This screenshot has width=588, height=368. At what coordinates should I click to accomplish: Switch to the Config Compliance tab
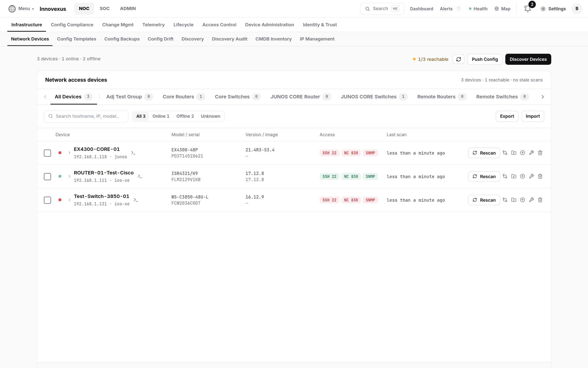pyautogui.click(x=72, y=25)
